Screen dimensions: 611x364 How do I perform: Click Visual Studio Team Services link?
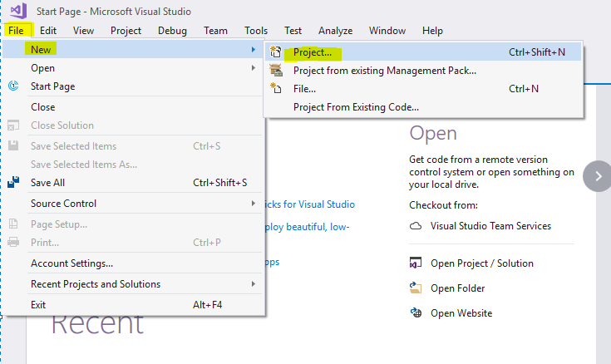(490, 226)
